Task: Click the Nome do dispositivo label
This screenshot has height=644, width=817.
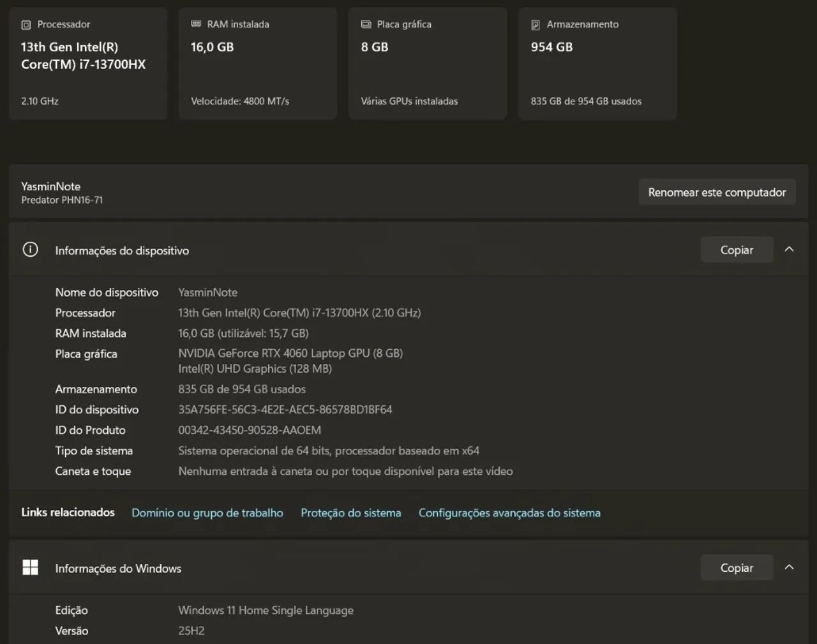Action: click(x=107, y=292)
